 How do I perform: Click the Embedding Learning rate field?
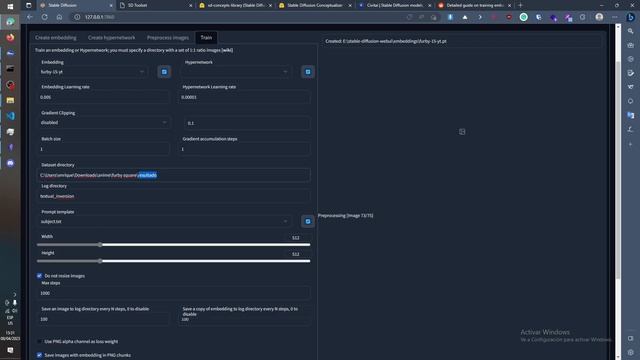coord(104,97)
